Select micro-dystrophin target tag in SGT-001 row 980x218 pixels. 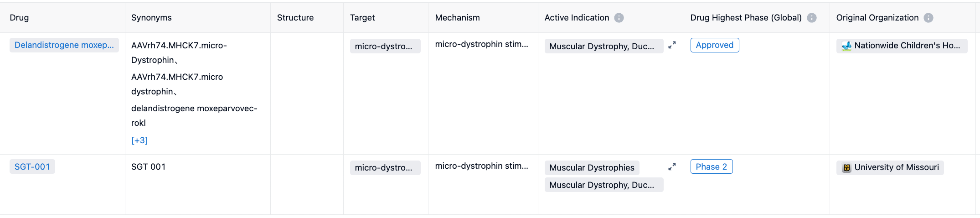tap(385, 168)
